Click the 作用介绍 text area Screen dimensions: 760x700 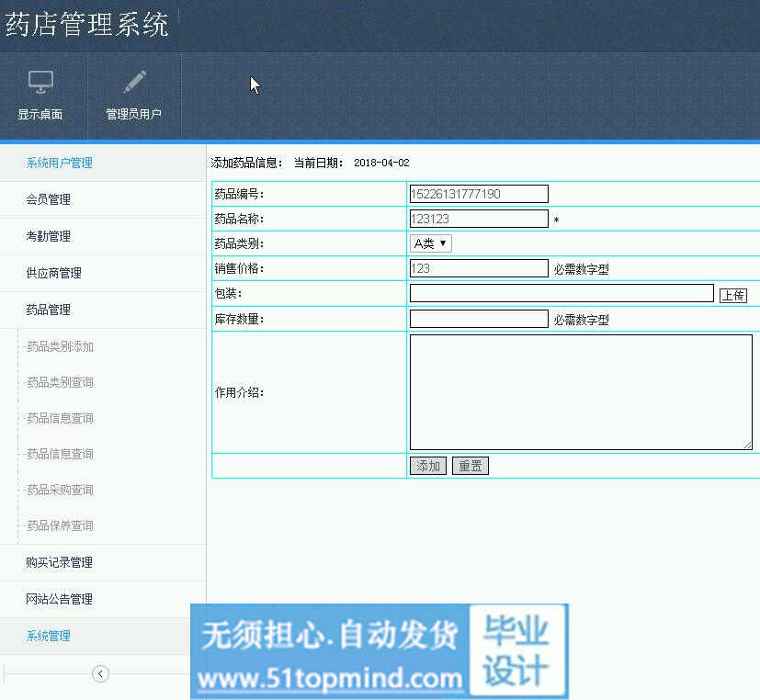coord(581,392)
